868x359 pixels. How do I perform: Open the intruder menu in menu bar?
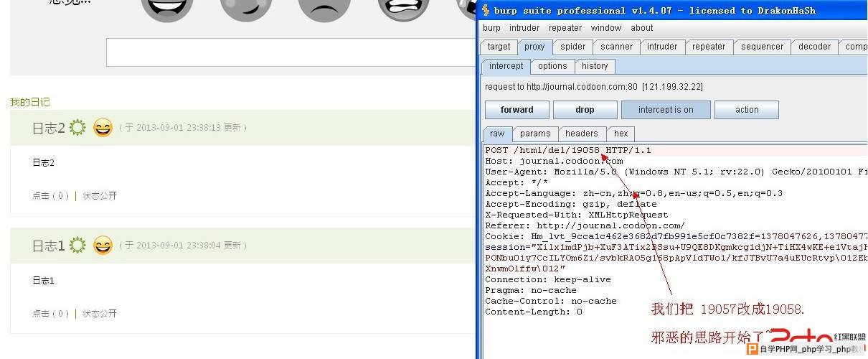coord(524,28)
